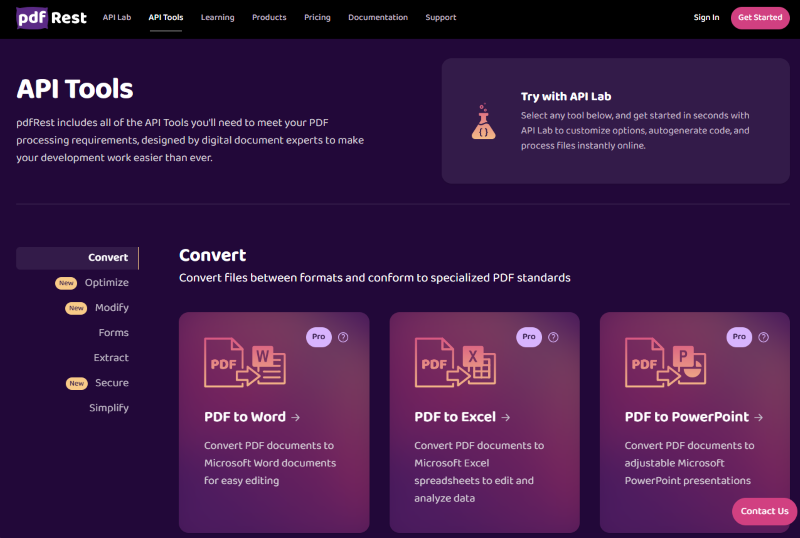Click Pro badge on PDF to Word

(318, 337)
